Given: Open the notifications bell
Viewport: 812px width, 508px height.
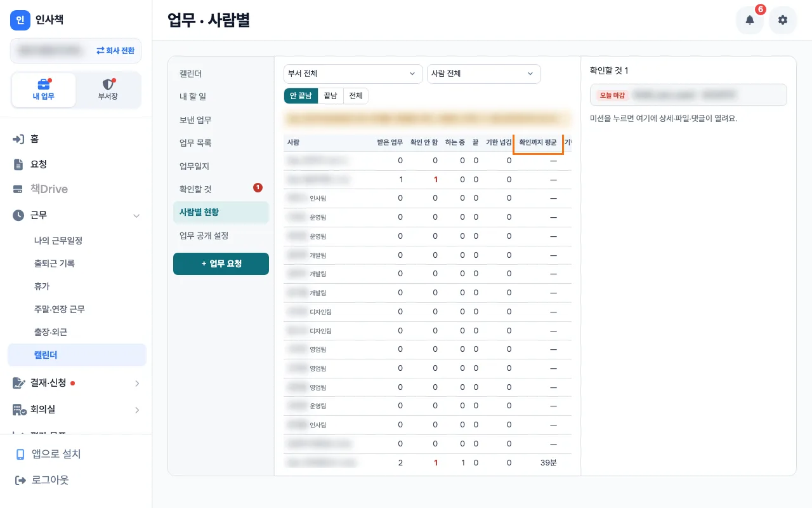Looking at the screenshot, I should coord(750,20).
